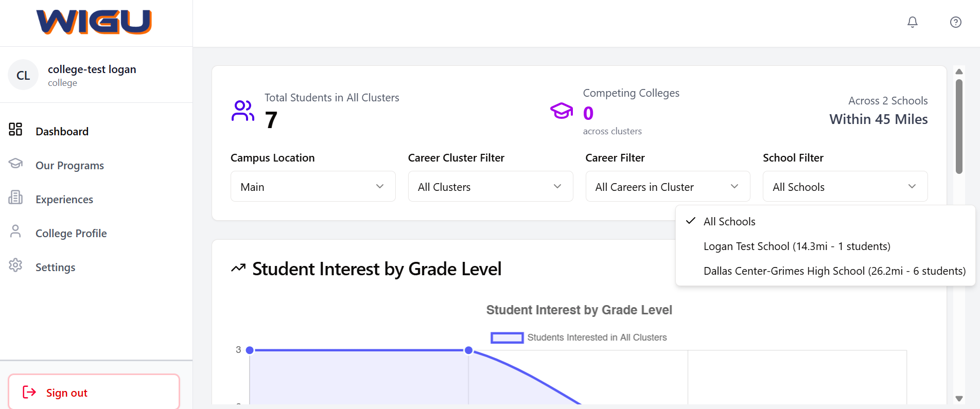Click the scrollbar down arrow

click(959, 398)
